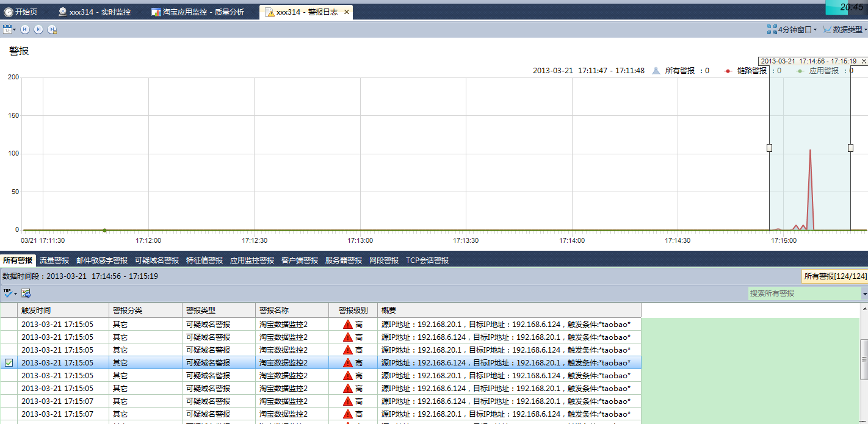
Task: Toggle the 链路警报 red legend entry
Action: click(x=753, y=71)
